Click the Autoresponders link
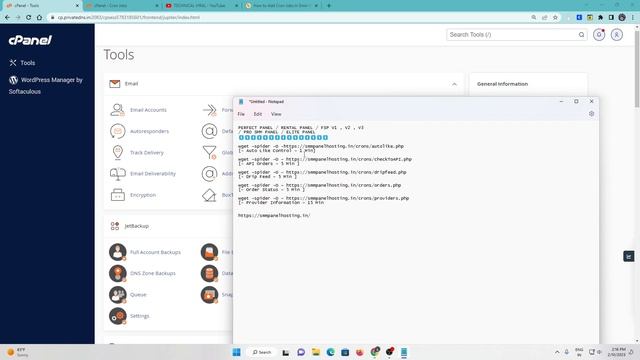The image size is (640, 360). pyautogui.click(x=149, y=131)
